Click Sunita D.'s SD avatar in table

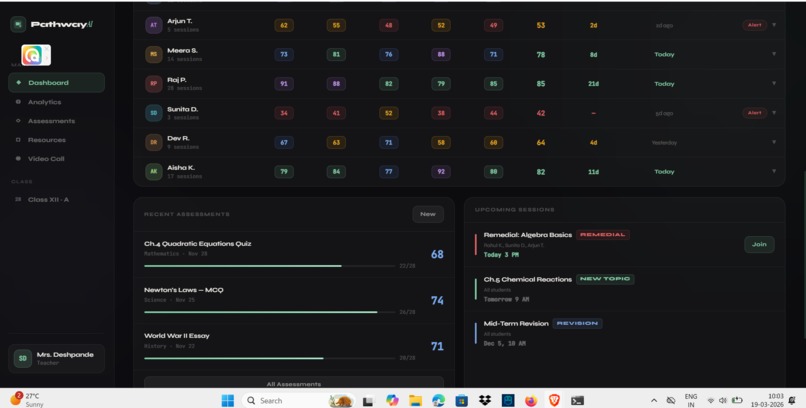[154, 113]
